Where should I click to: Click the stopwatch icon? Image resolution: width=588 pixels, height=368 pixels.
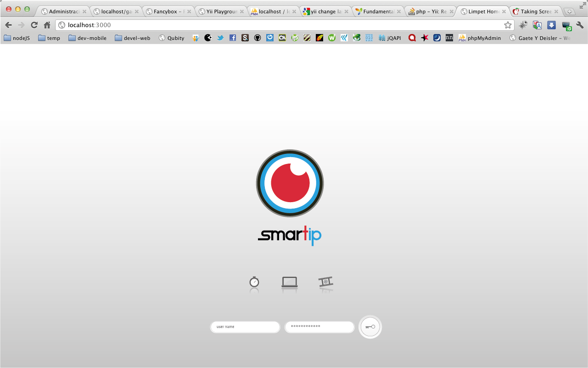(254, 282)
